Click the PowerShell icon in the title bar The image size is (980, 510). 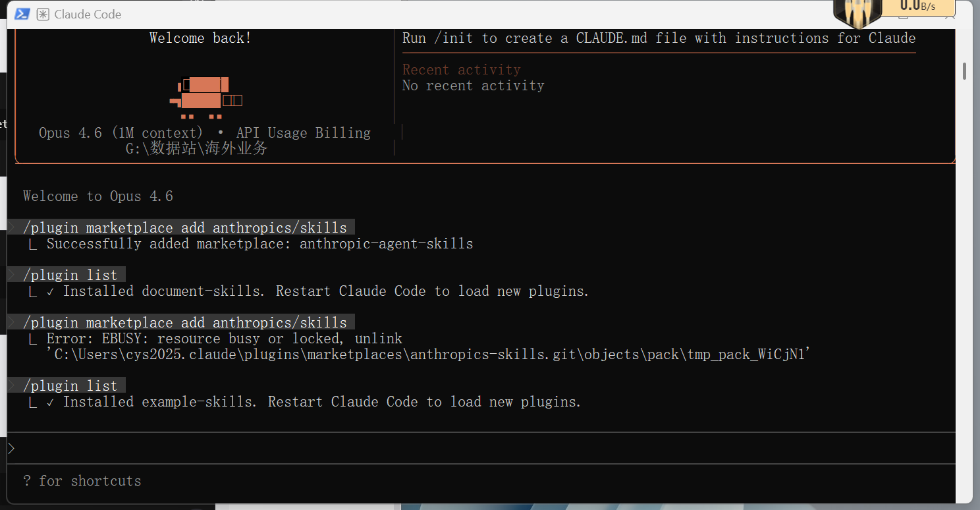pos(22,14)
